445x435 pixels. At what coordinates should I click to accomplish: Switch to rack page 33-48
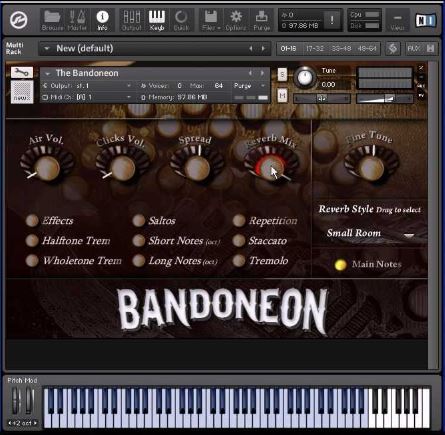click(x=341, y=49)
